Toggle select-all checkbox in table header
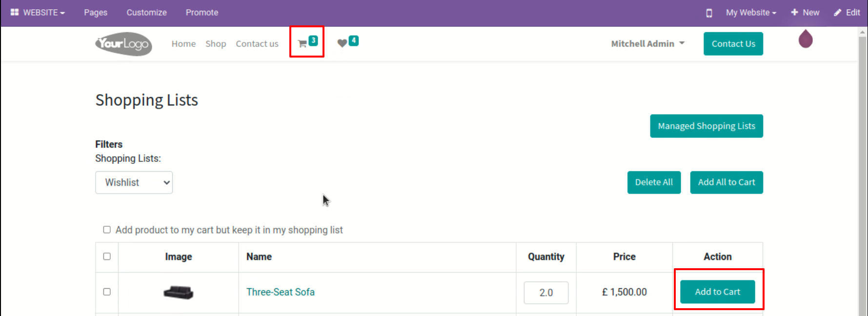The height and width of the screenshot is (316, 868). [x=107, y=257]
